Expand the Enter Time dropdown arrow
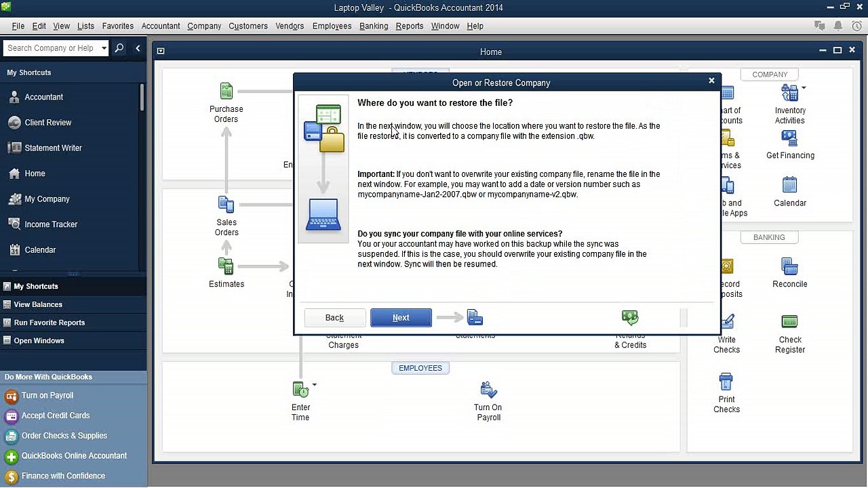 (315, 385)
